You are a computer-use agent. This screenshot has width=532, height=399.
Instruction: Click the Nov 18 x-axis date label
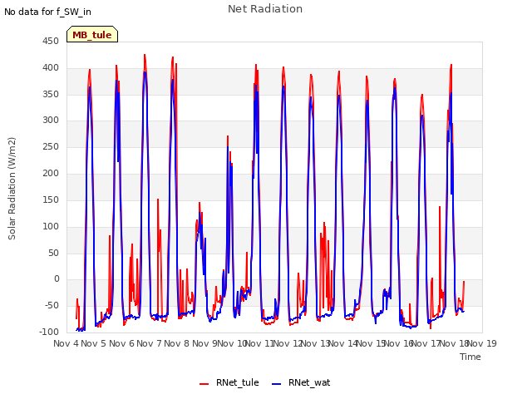click(454, 343)
